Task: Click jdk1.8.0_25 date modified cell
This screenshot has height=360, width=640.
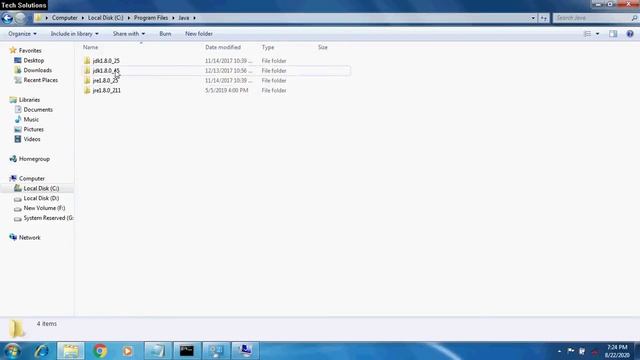Action: tap(229, 61)
